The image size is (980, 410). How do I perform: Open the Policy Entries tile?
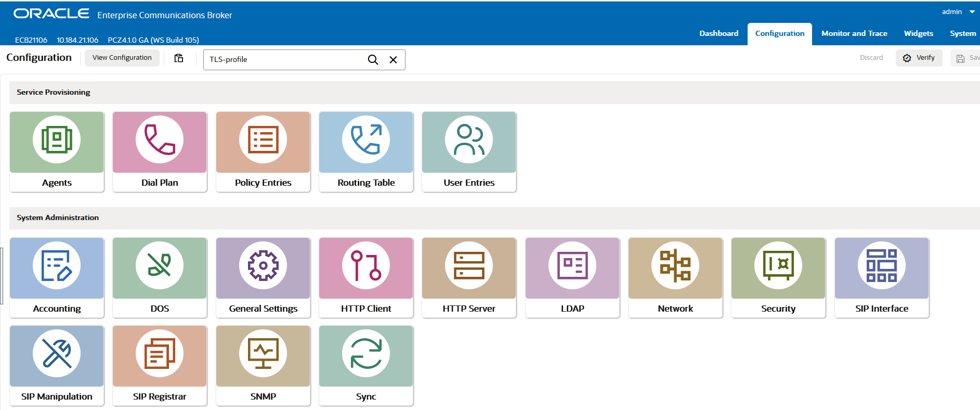click(263, 152)
